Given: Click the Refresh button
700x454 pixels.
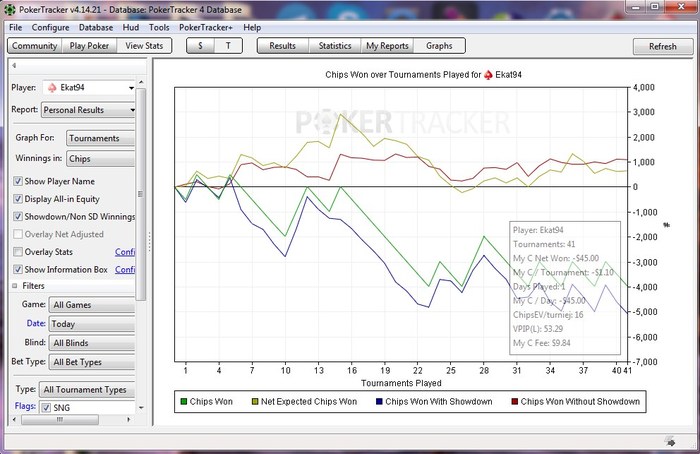Looking at the screenshot, I should 662,46.
